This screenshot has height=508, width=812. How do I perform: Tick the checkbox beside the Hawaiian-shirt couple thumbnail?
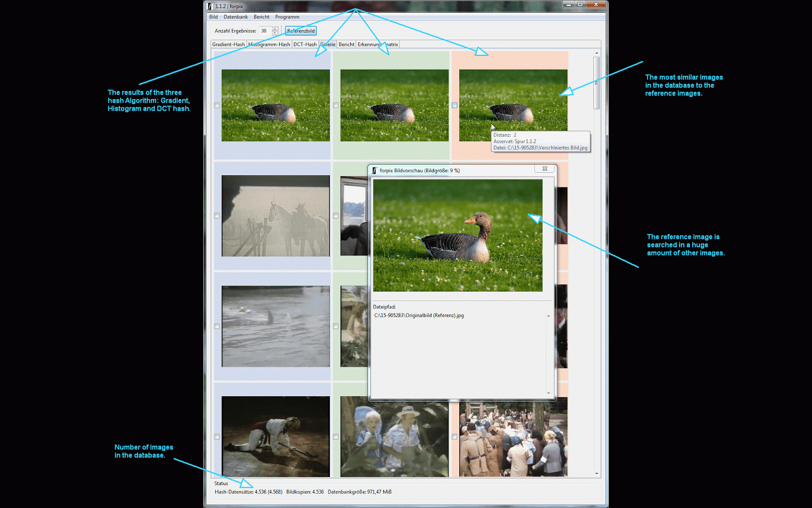click(335, 436)
